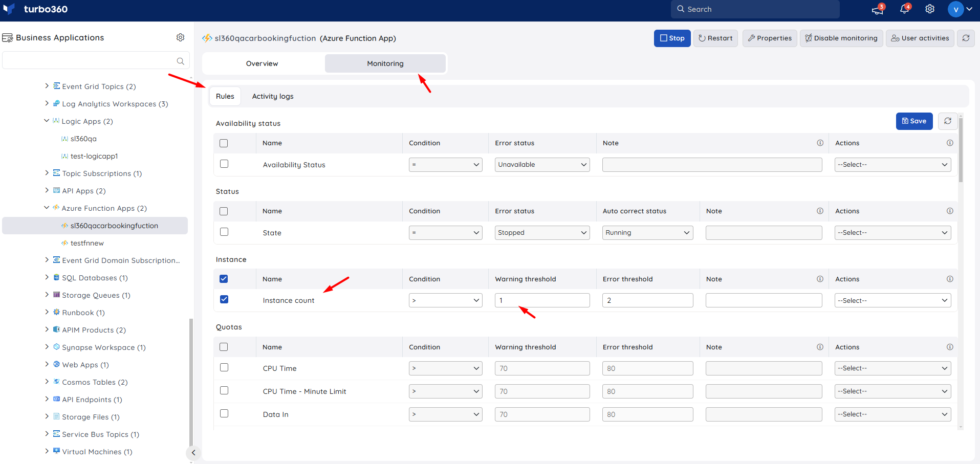This screenshot has width=980, height=464.
Task: Select testfnnew function app in tree
Action: pos(87,243)
